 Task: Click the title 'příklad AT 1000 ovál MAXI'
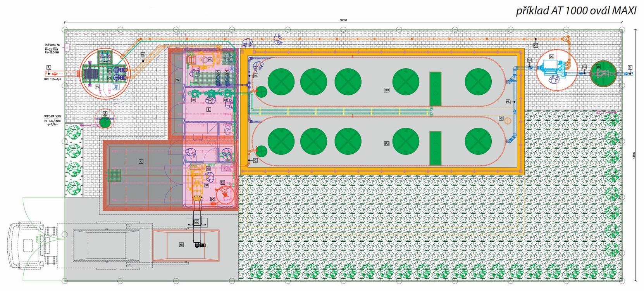pyautogui.click(x=576, y=11)
